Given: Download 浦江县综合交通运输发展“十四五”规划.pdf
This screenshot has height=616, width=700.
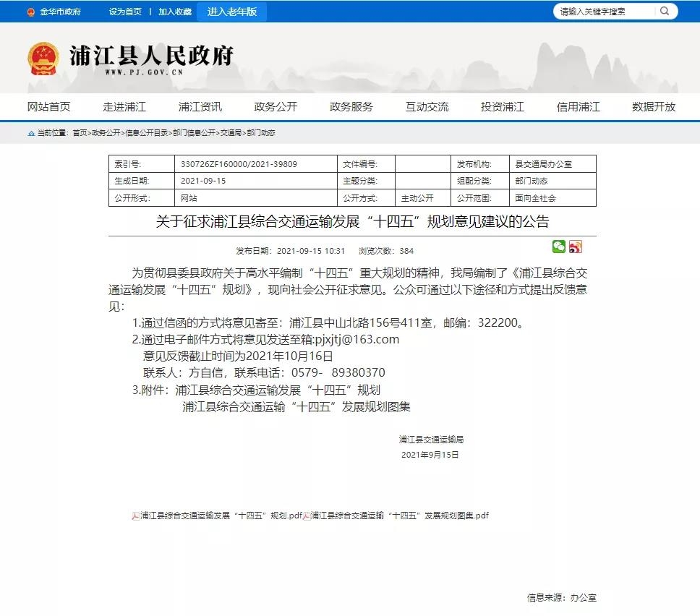Looking at the screenshot, I should (x=221, y=516).
